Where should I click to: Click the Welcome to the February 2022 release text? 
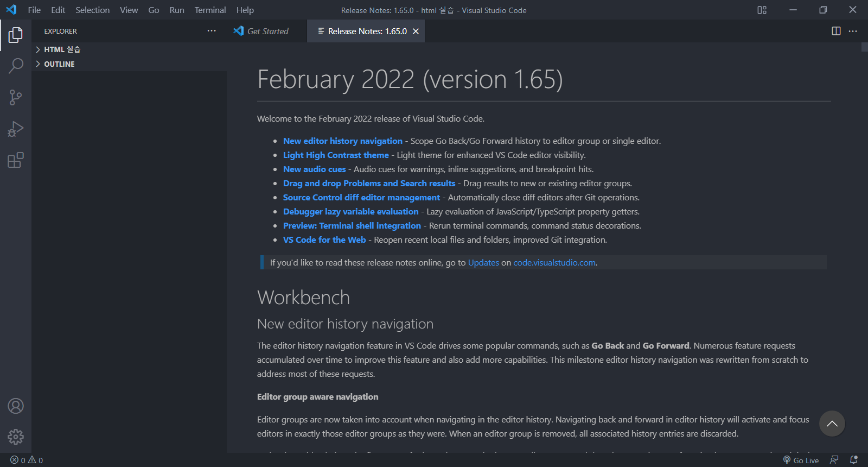[x=371, y=118]
